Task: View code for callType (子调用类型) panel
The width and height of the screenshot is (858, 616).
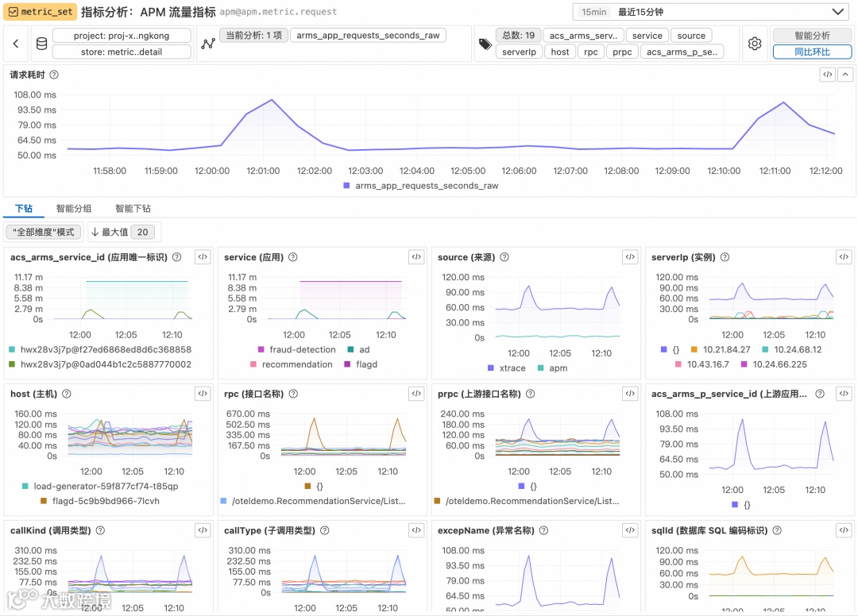Action: tap(416, 530)
